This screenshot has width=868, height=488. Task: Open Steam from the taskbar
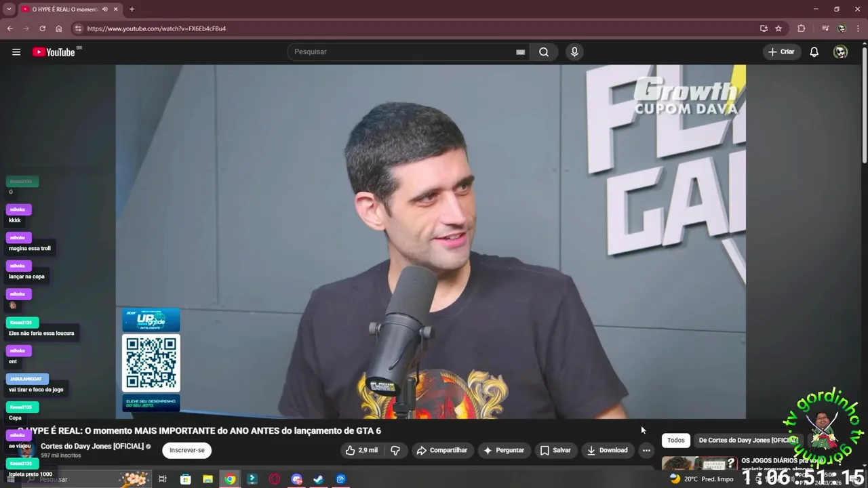(318, 479)
